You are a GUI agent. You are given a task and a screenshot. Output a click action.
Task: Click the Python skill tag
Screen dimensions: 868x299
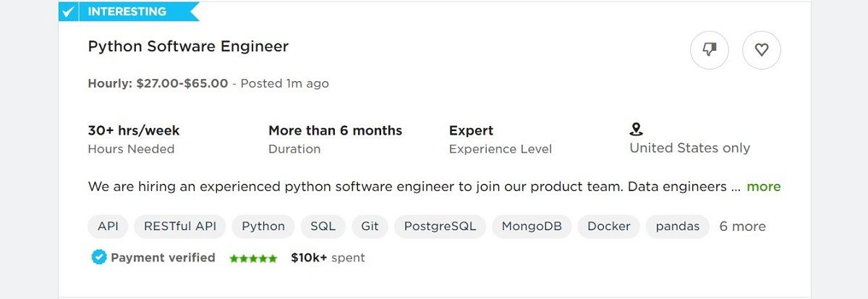[263, 226]
